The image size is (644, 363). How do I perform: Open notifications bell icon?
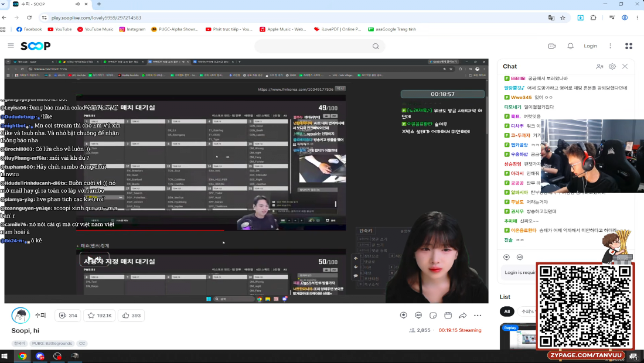click(x=571, y=46)
